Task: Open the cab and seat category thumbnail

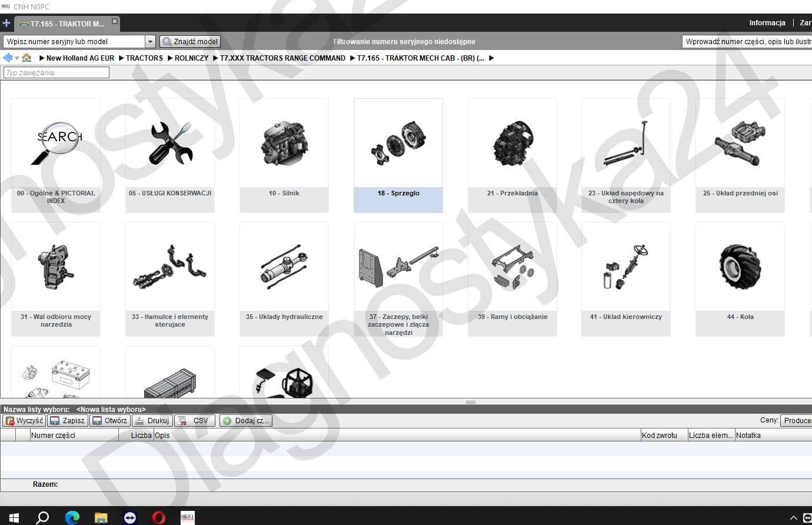Action: [284, 372]
